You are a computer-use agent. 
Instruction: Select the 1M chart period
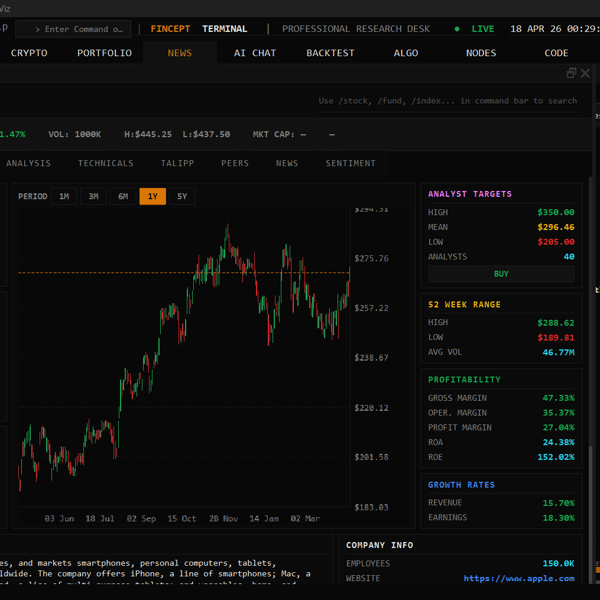64,196
